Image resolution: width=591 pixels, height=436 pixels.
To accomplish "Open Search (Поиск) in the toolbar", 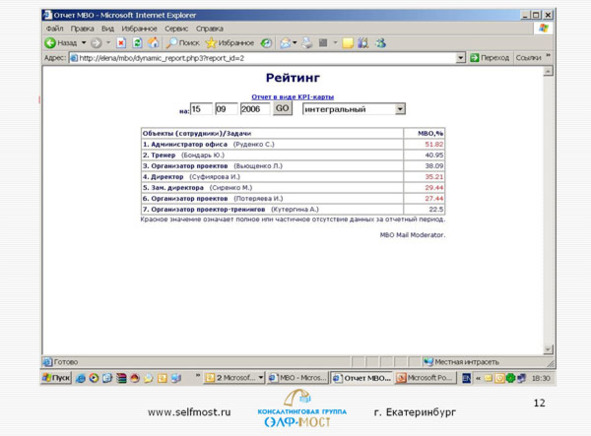I will point(183,43).
